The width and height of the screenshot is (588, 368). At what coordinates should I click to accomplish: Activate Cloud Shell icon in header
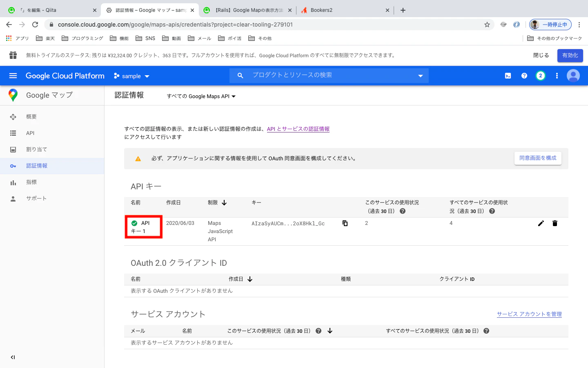pos(508,76)
